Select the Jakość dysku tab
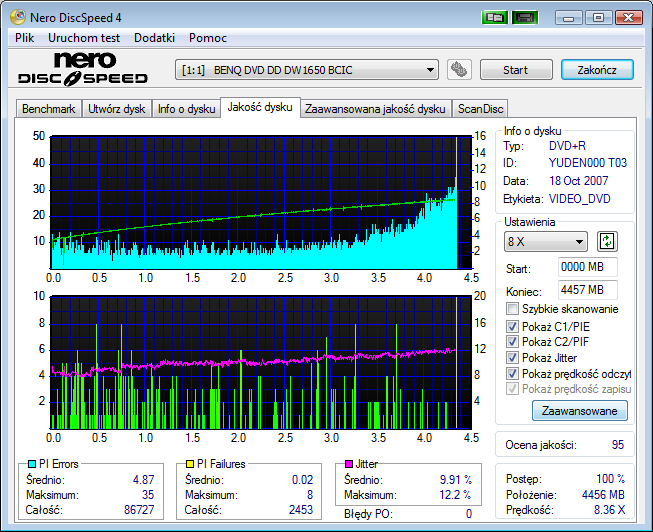Viewport: 653px width, 532px height. pyautogui.click(x=260, y=107)
